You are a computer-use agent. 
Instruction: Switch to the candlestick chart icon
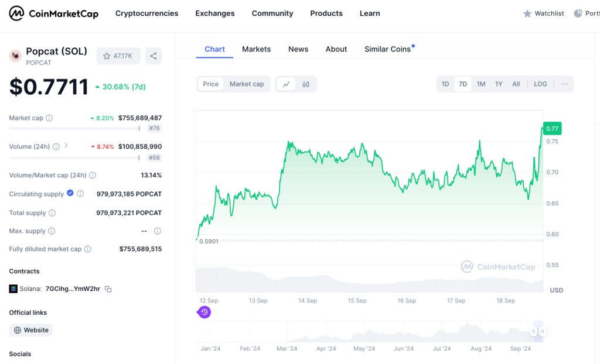point(306,84)
